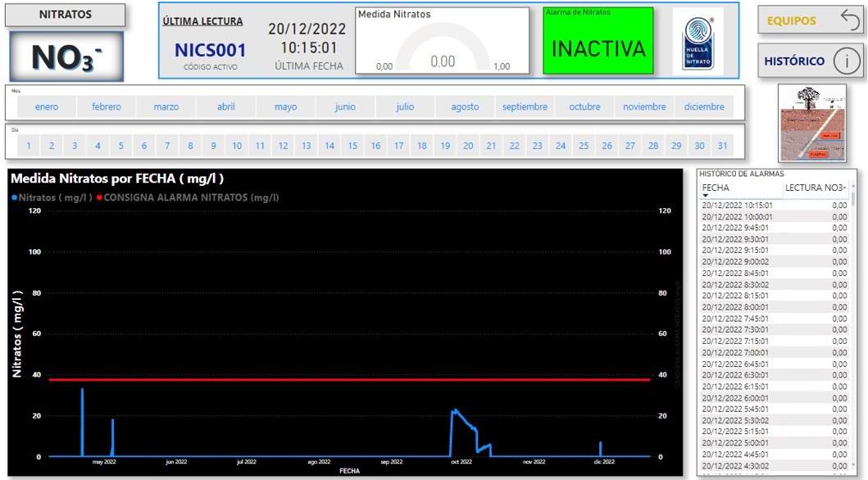Toggle CONSIGNA ALARMA NITRATOS legend entry
Image resolution: width=868 pixels, height=480 pixels.
188,197
